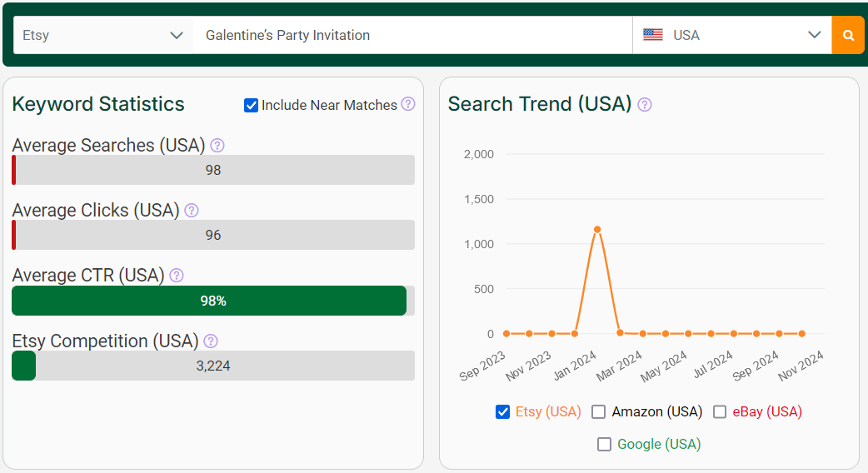
Task: Click the USA flag icon
Action: coord(652,35)
